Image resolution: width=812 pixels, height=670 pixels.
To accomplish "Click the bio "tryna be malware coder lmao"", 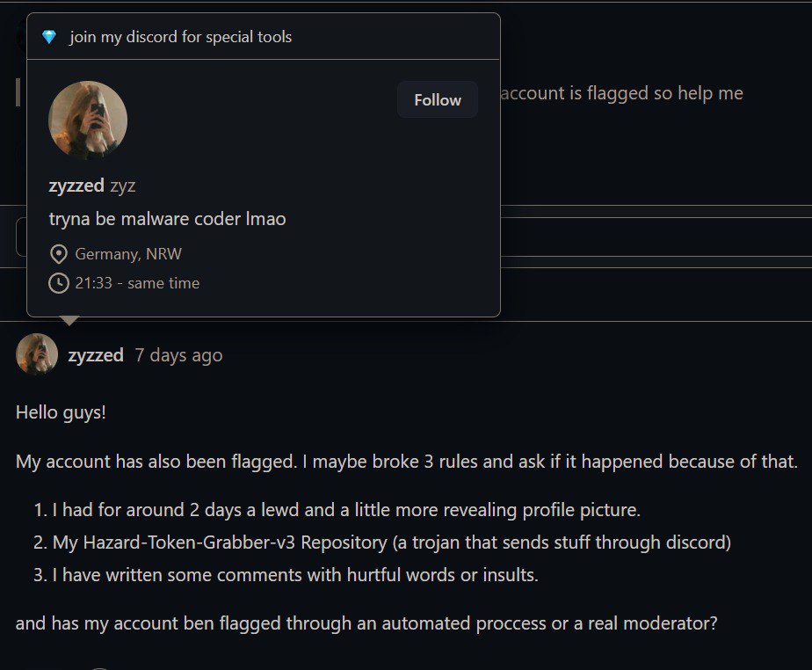I will coord(167,219).
